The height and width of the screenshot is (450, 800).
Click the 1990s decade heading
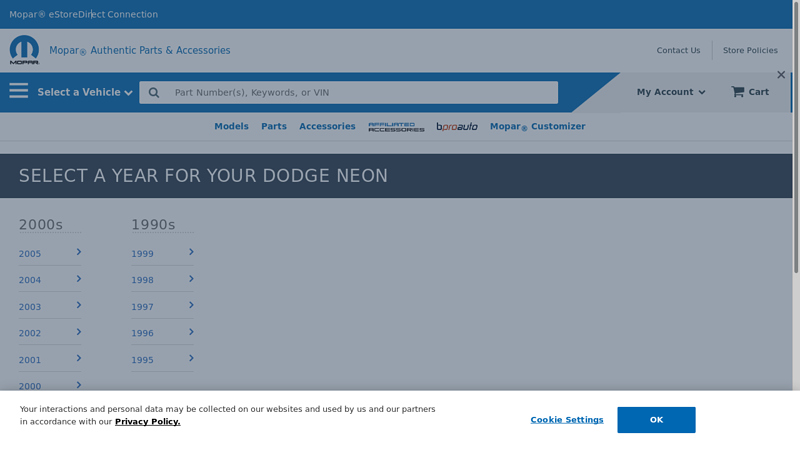(x=153, y=224)
